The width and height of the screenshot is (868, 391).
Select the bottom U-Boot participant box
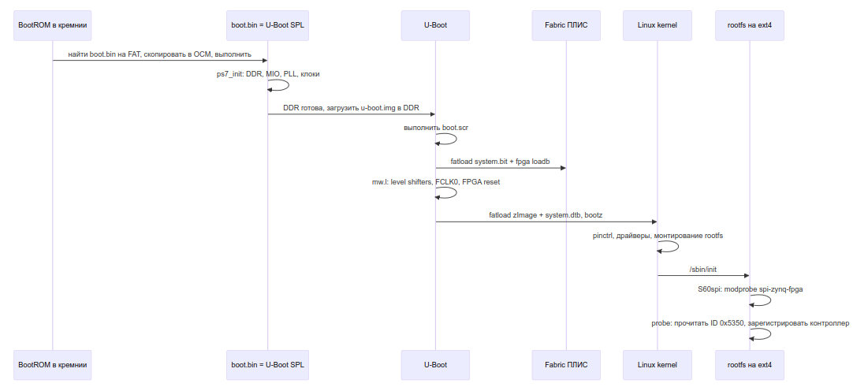435,365
